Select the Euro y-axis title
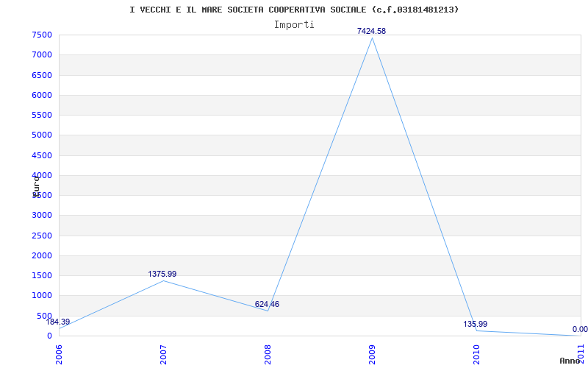The height and width of the screenshot is (368, 588). click(x=36, y=185)
